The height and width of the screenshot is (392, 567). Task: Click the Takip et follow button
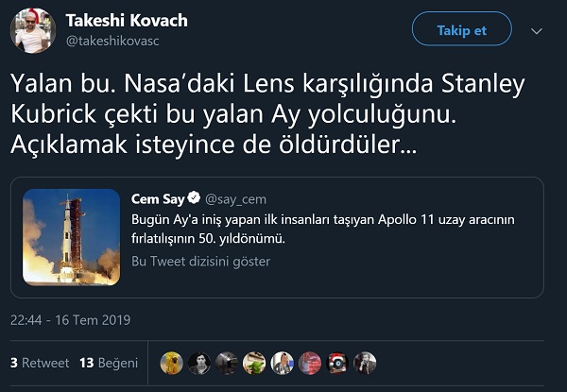[461, 31]
